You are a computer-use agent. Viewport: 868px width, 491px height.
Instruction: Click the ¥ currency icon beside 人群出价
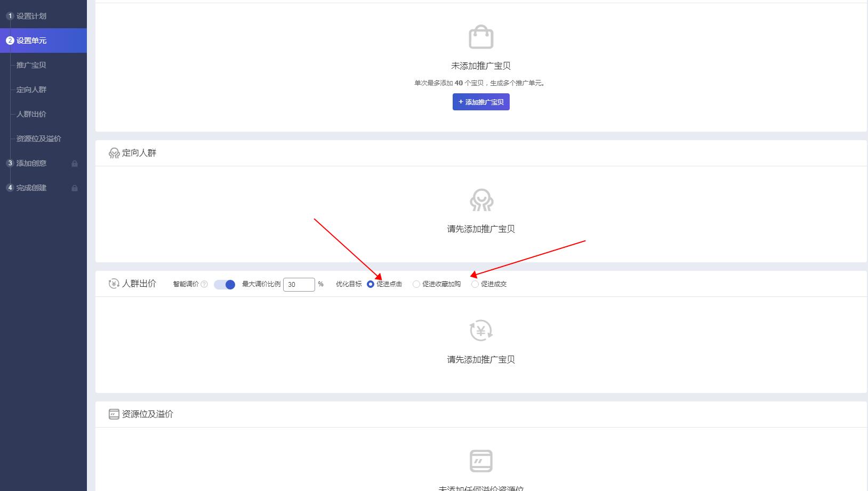[114, 284]
